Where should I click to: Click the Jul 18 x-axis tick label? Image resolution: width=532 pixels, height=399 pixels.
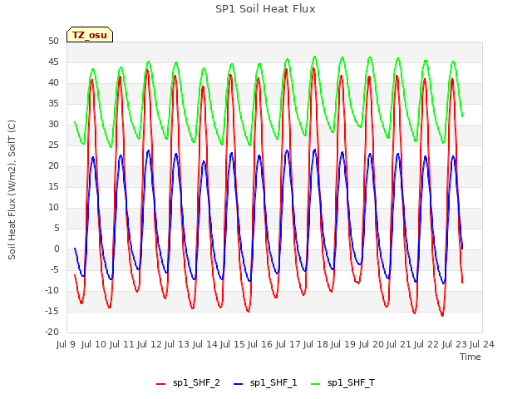tap(316, 344)
